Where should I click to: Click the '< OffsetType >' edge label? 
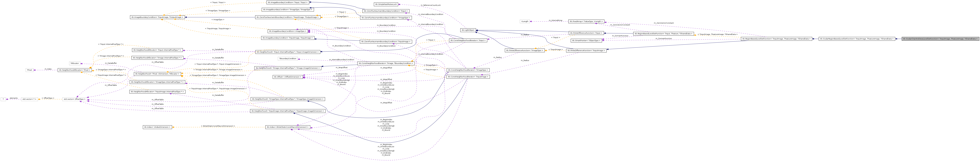48,98
